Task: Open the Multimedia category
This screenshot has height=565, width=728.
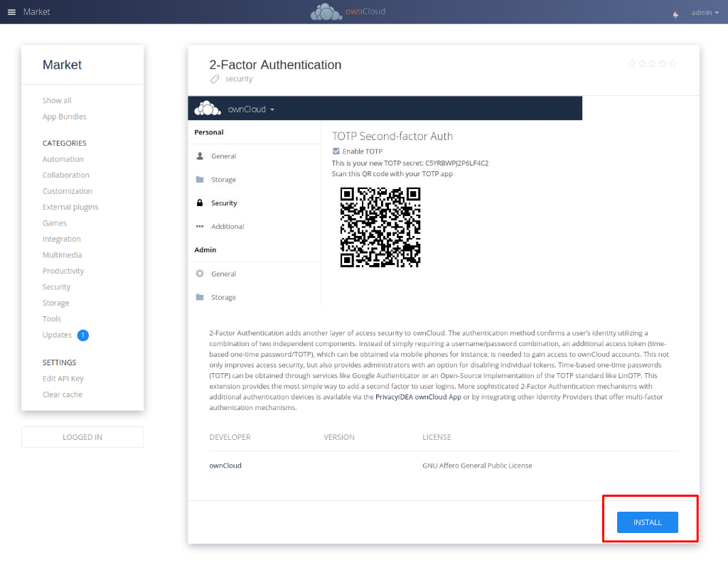Action: point(62,255)
